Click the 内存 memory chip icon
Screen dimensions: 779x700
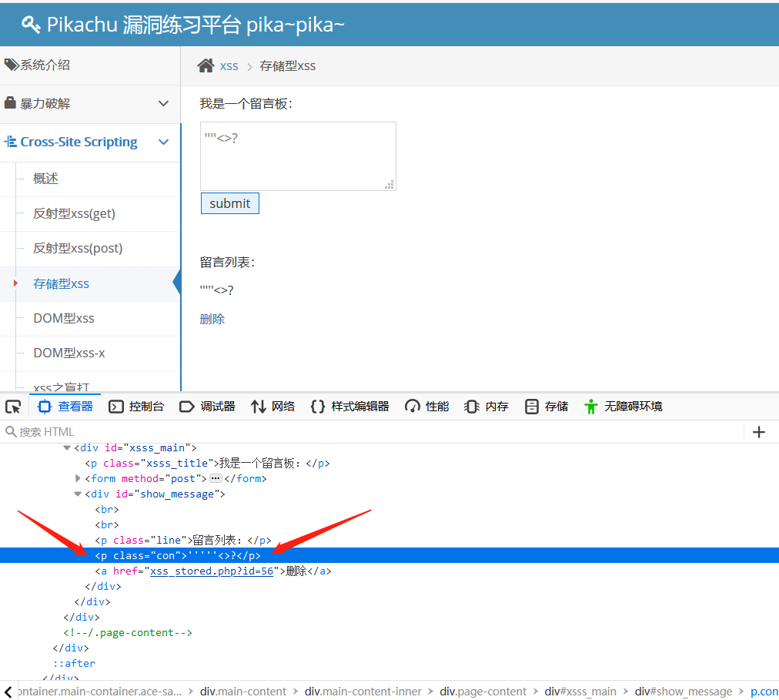pyautogui.click(x=471, y=407)
